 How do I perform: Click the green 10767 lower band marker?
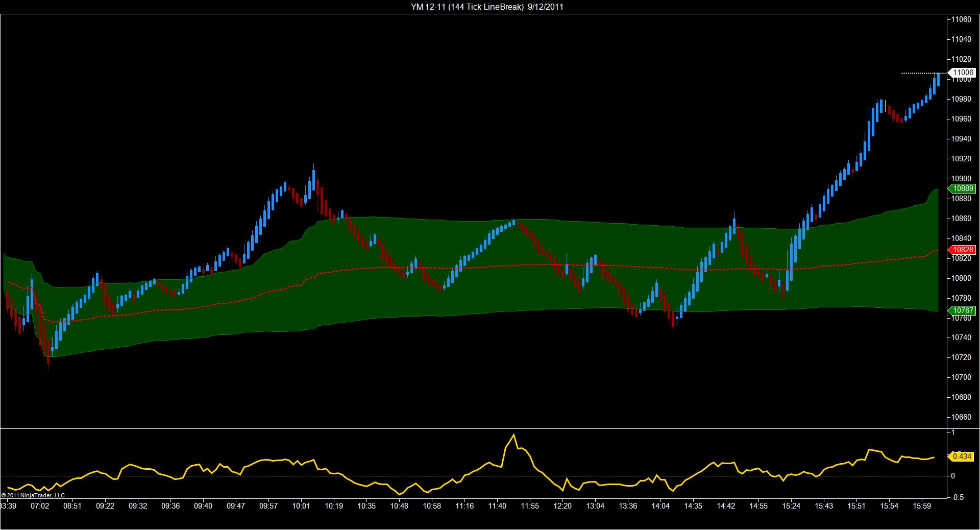(962, 310)
